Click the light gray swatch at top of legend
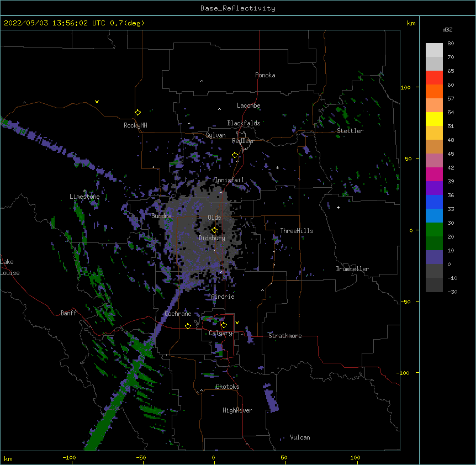The width and height of the screenshot is (476, 465). pos(434,50)
